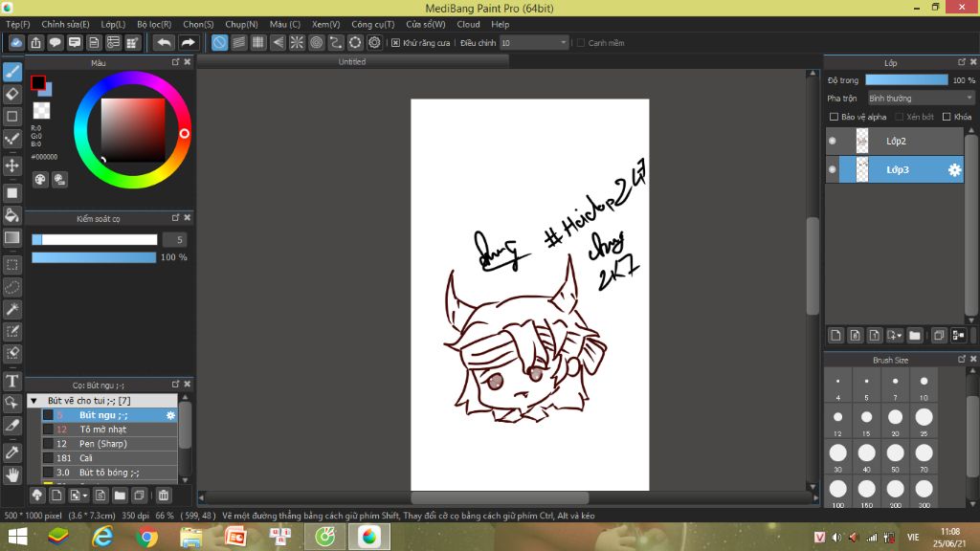Open the Pha trộn blend mode dropdown
Viewport: 980px width, 551px height.
(921, 99)
